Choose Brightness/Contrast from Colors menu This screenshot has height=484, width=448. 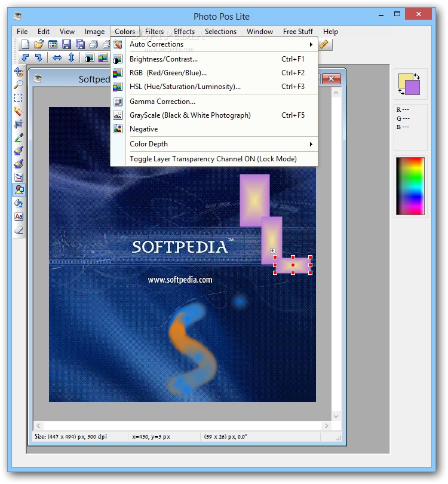pos(214,59)
